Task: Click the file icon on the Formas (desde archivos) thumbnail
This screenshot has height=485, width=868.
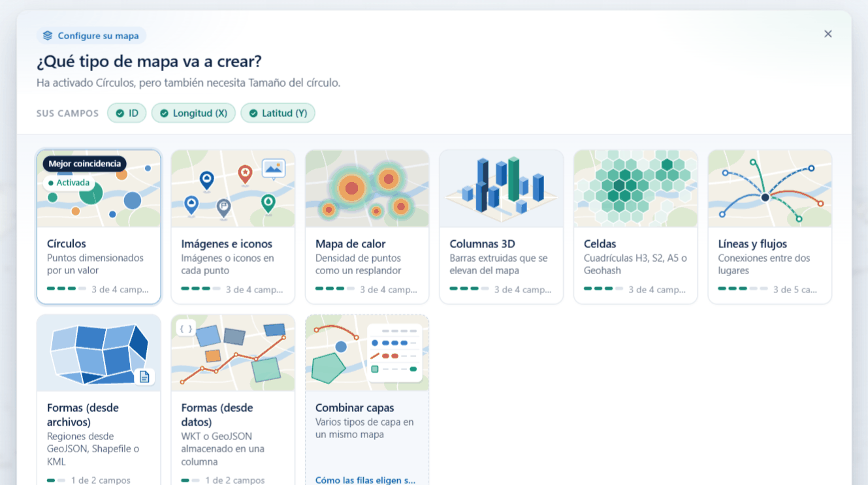Action: [x=144, y=377]
